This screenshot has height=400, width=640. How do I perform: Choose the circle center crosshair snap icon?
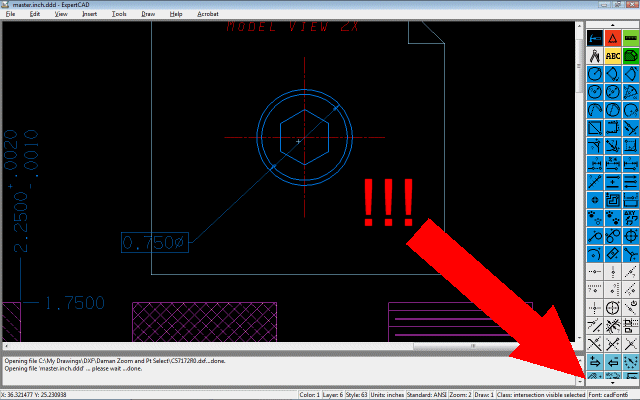point(613,308)
